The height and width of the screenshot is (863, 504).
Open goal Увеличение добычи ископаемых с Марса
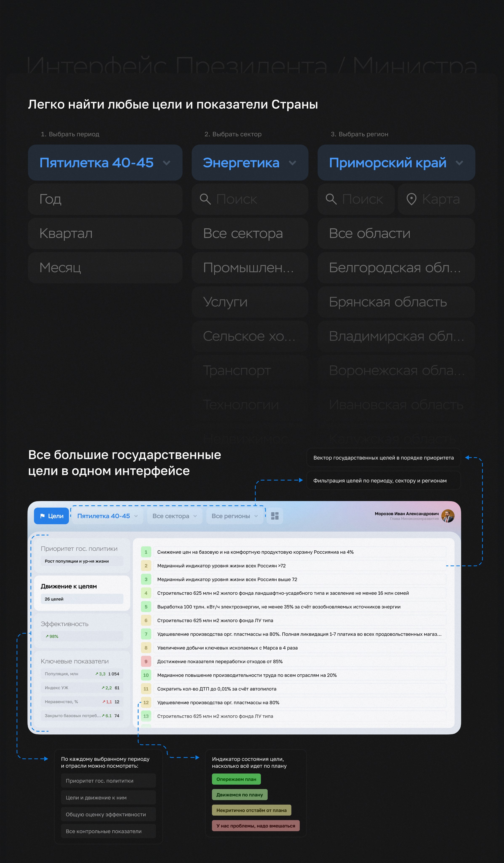227,648
